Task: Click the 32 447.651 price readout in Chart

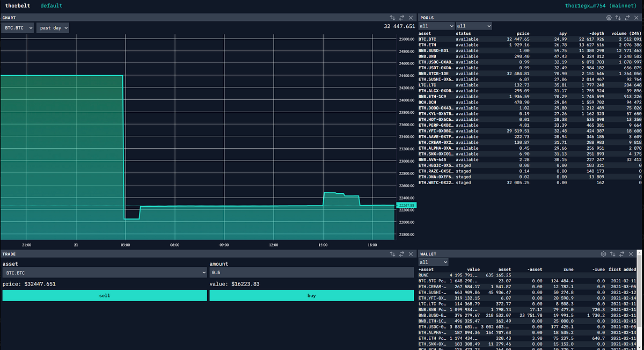Action: tap(400, 26)
